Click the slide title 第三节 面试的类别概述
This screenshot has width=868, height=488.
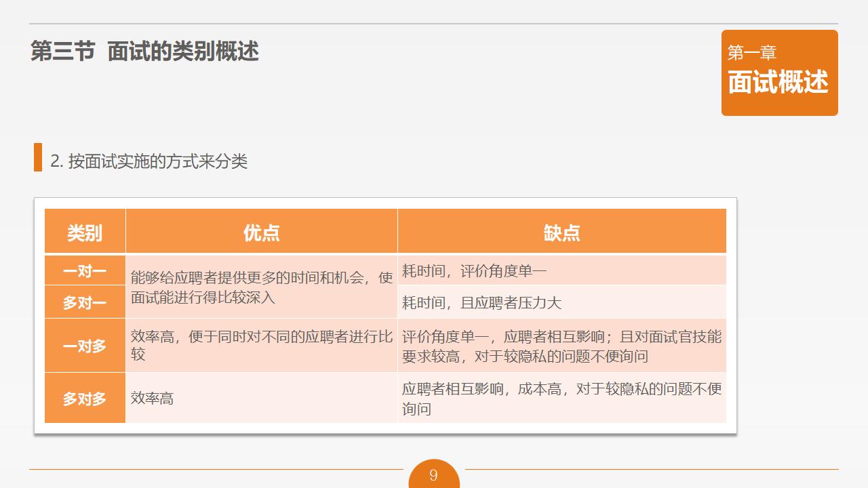[x=144, y=52]
